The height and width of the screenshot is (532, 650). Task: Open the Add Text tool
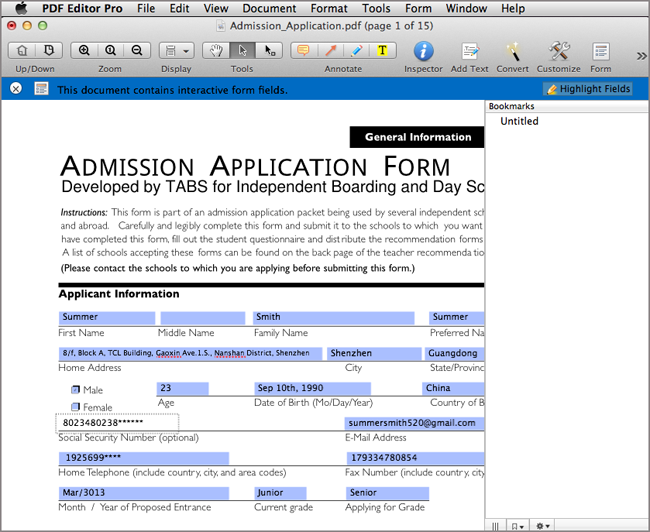point(469,50)
